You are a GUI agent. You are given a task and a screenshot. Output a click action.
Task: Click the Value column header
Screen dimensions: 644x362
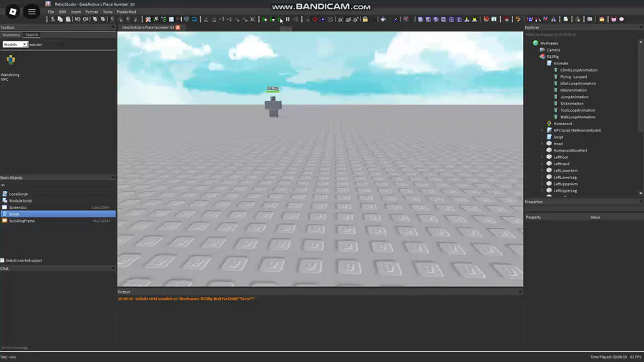595,217
